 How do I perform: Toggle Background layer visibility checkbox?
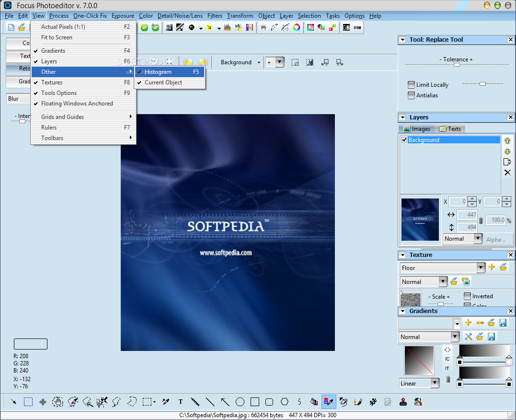[404, 140]
